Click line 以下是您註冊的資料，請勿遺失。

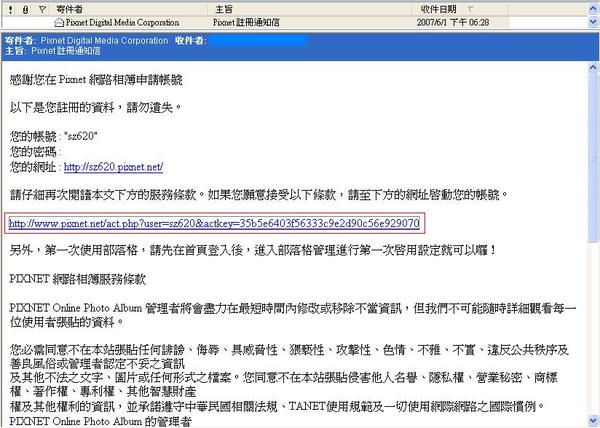tap(96, 108)
